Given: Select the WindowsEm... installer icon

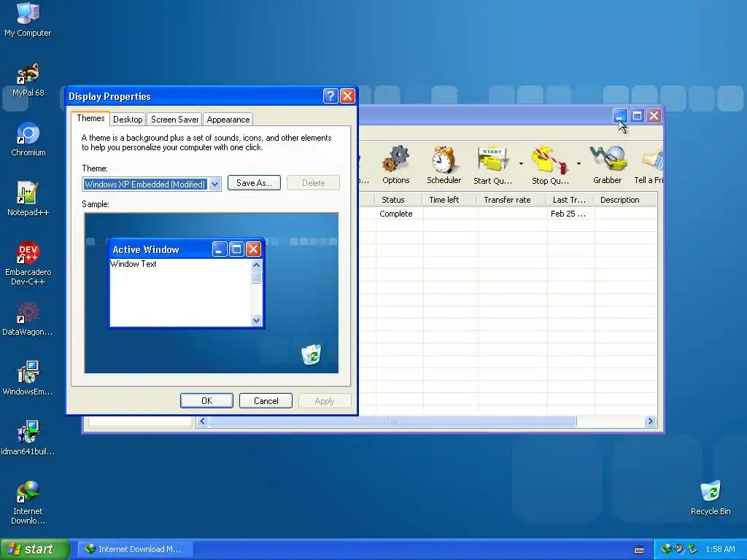Looking at the screenshot, I should coord(28,379).
